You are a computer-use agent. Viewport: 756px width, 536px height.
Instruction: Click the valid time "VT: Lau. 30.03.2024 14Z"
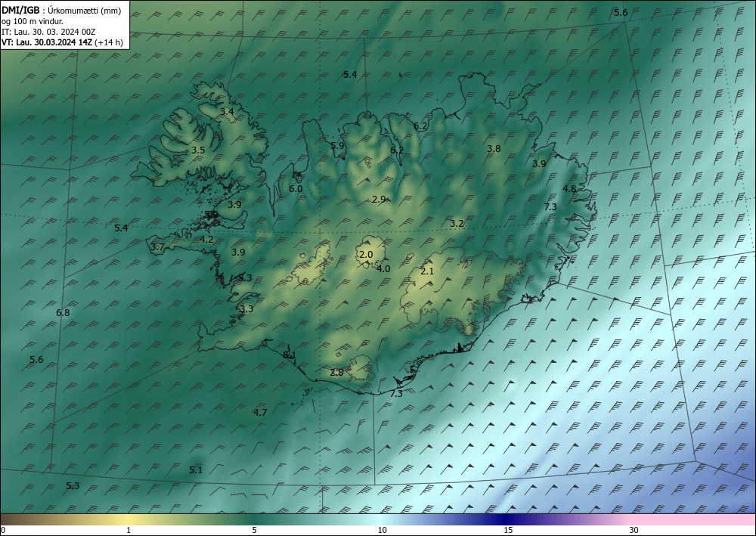pos(47,42)
